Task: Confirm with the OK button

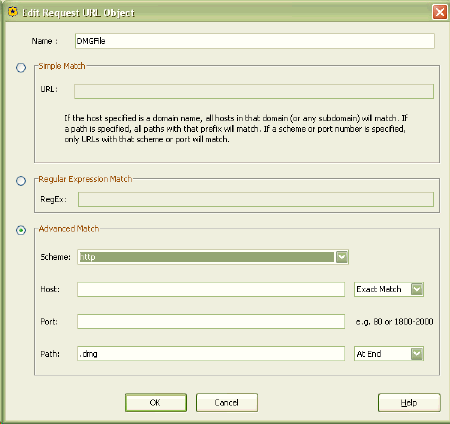Action: [x=156, y=403]
